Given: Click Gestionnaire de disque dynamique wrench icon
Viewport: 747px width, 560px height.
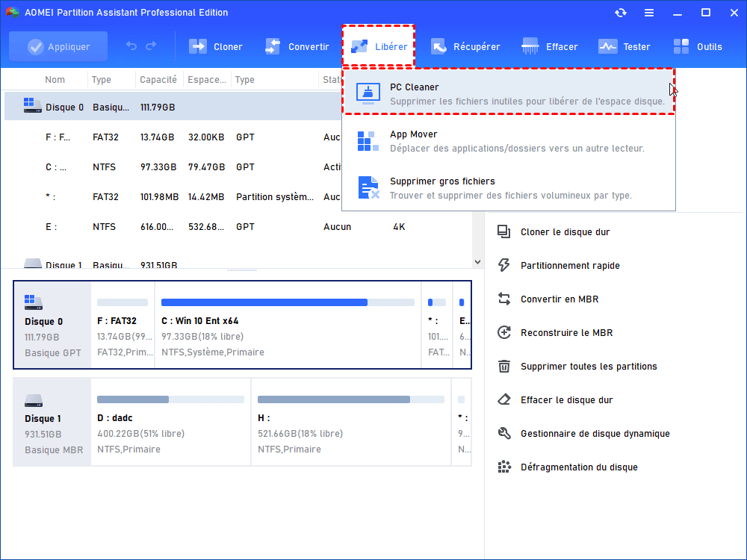Looking at the screenshot, I should 503,433.
